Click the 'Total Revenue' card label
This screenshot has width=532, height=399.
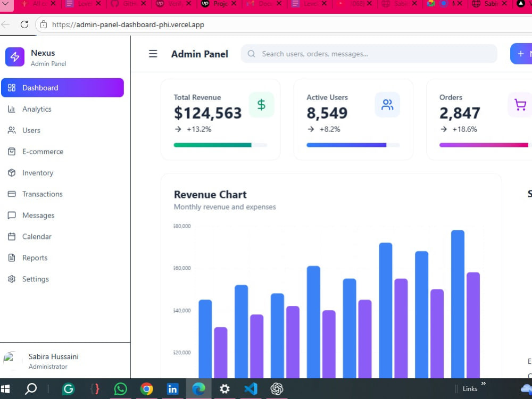pyautogui.click(x=197, y=97)
